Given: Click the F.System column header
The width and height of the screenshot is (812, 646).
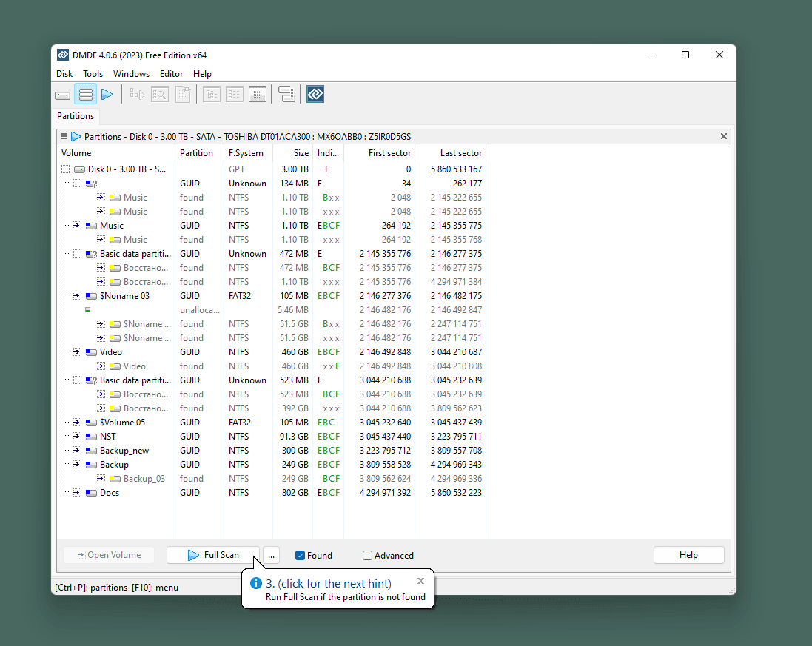Looking at the screenshot, I should point(248,153).
